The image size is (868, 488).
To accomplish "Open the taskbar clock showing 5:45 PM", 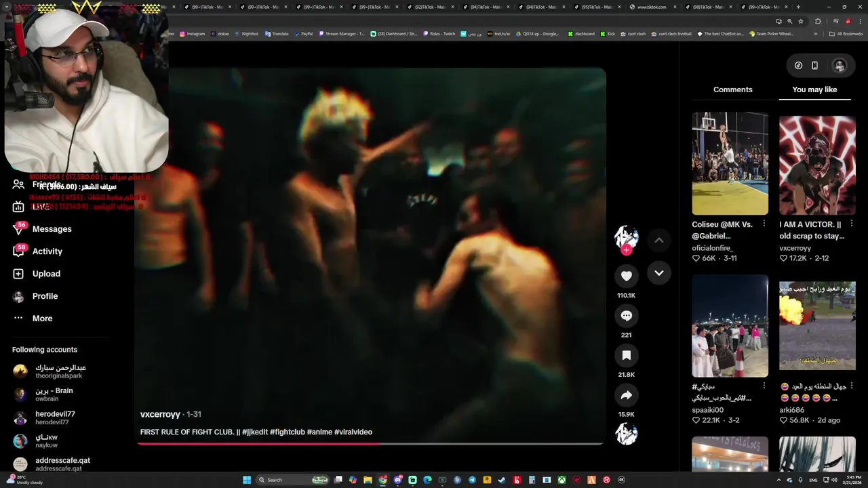I will coord(853,480).
